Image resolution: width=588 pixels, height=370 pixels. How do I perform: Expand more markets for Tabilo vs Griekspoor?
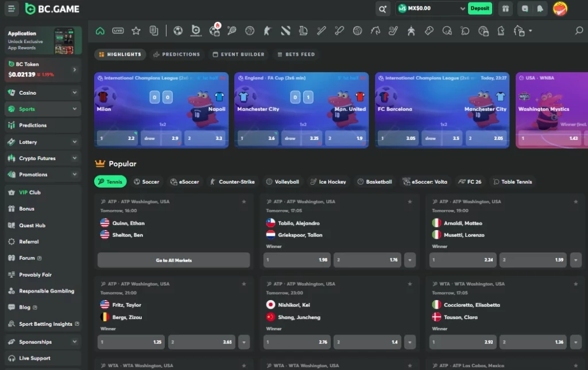click(x=409, y=260)
